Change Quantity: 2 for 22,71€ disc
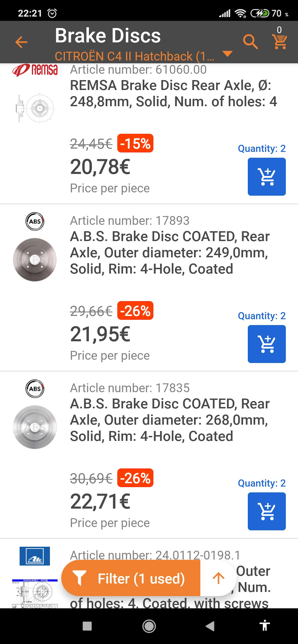298x644 pixels. [262, 483]
